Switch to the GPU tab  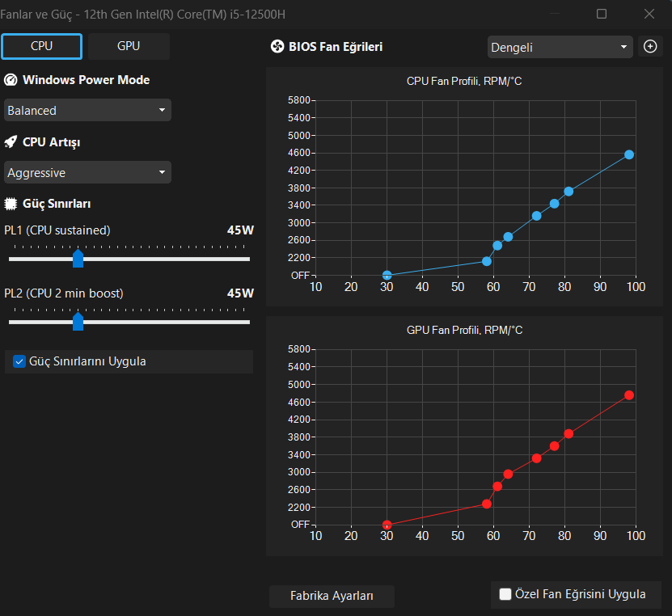[x=129, y=46]
